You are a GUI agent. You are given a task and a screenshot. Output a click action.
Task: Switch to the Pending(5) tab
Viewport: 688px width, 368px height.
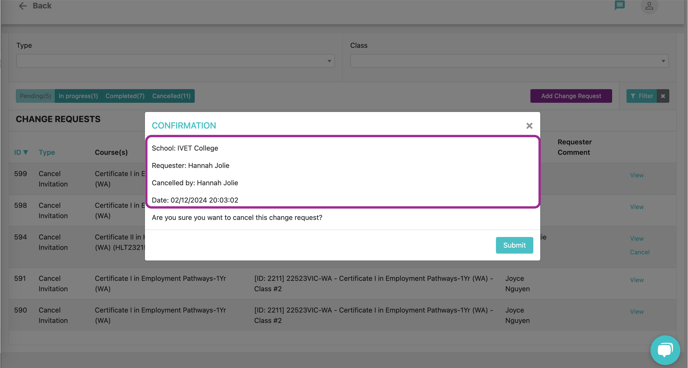tap(36, 96)
